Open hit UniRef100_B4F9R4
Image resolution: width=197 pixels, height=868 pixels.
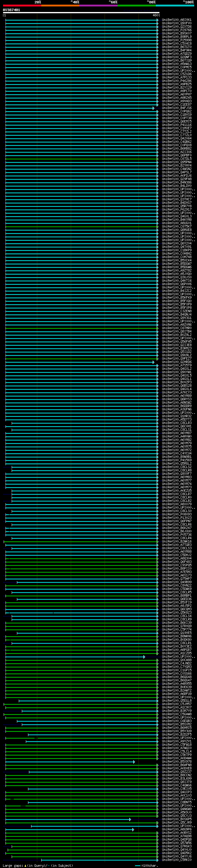click(x=176, y=50)
